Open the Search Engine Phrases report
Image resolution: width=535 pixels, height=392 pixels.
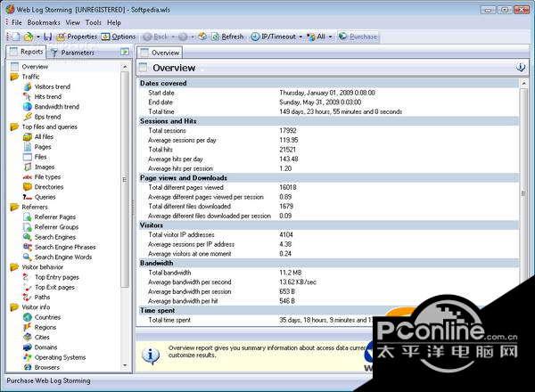click(x=65, y=247)
